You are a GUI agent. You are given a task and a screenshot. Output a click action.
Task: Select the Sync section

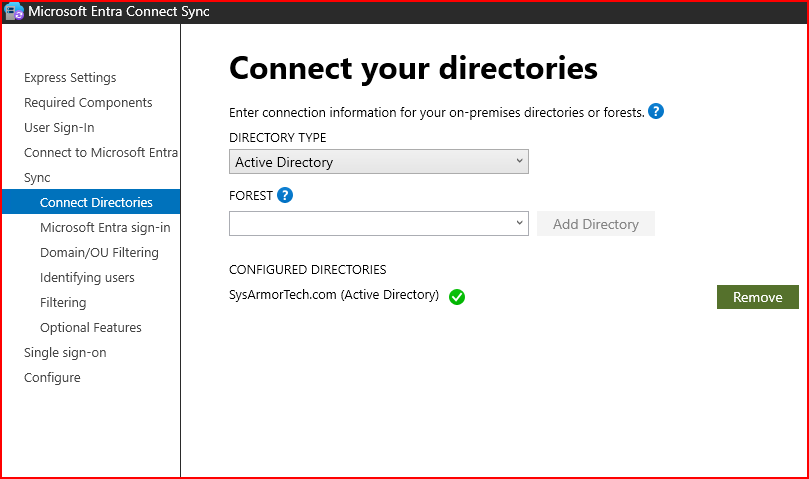pyautogui.click(x=37, y=178)
